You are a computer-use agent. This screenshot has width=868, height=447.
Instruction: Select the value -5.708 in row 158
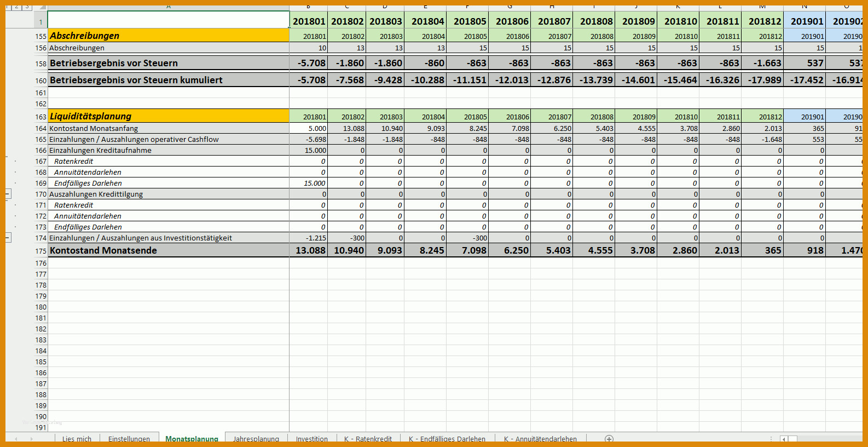pyautogui.click(x=309, y=63)
